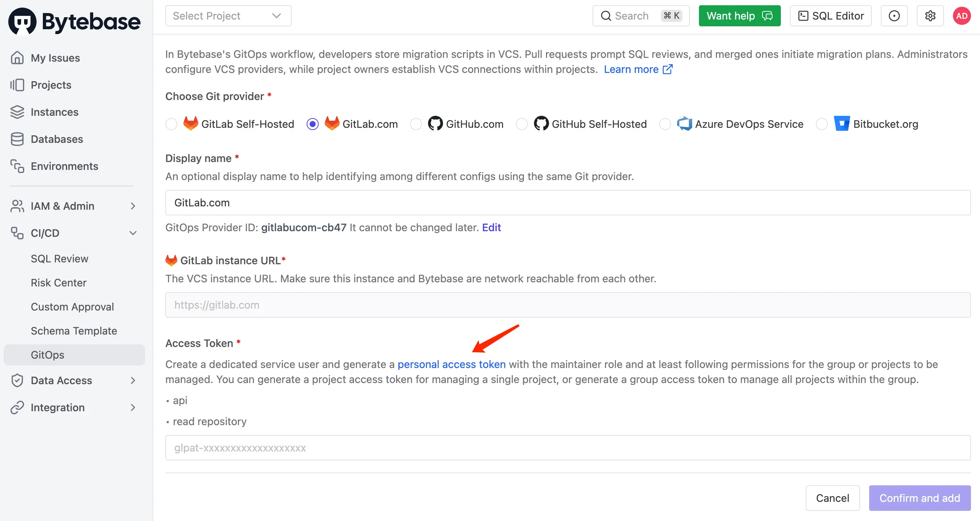Viewport: 980px width, 521px height.
Task: Click the Search box
Action: (641, 16)
